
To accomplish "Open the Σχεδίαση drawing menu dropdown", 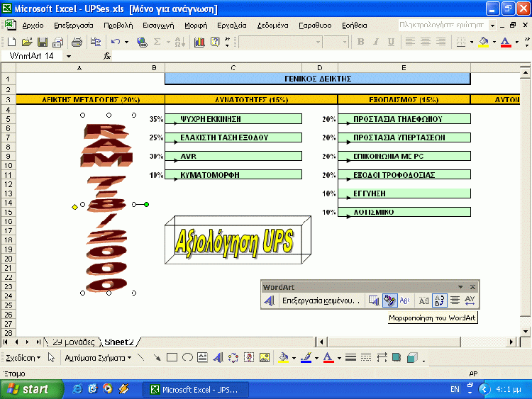I will point(23,358).
